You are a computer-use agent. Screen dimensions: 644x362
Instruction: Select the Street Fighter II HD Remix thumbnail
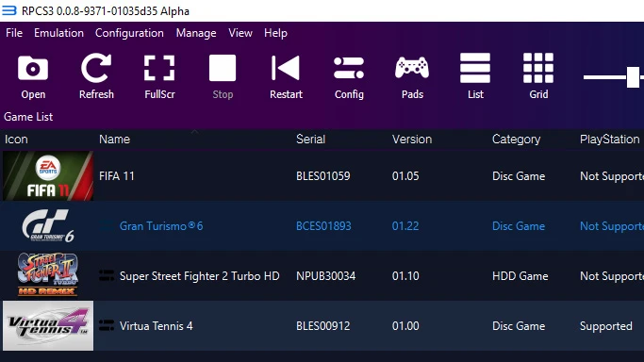coord(48,275)
